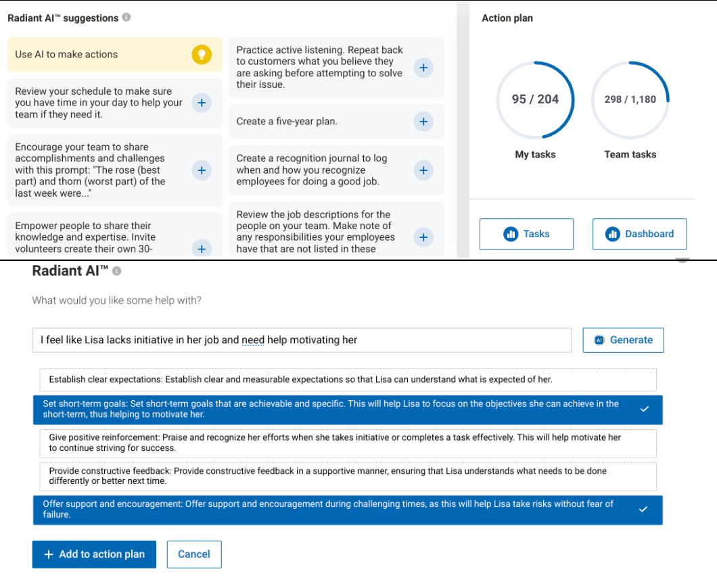
Task: Click the help prompt input field about Lisa
Action: tap(302, 340)
